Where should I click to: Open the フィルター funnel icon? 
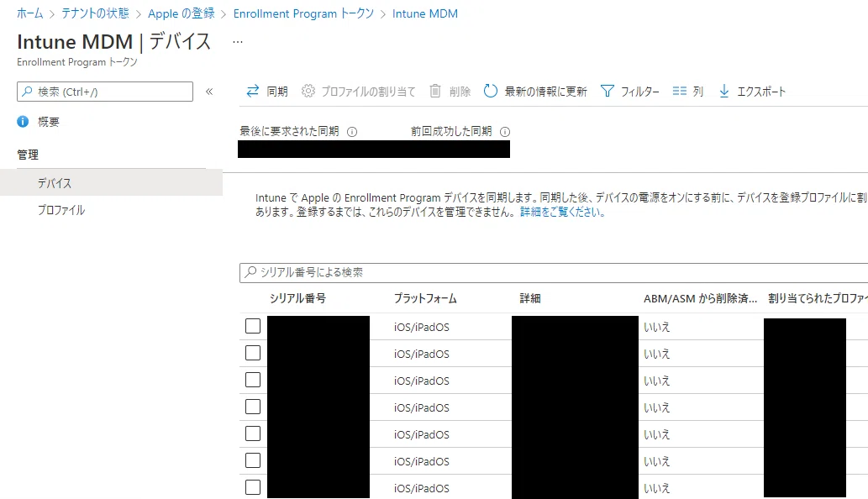pyautogui.click(x=608, y=91)
